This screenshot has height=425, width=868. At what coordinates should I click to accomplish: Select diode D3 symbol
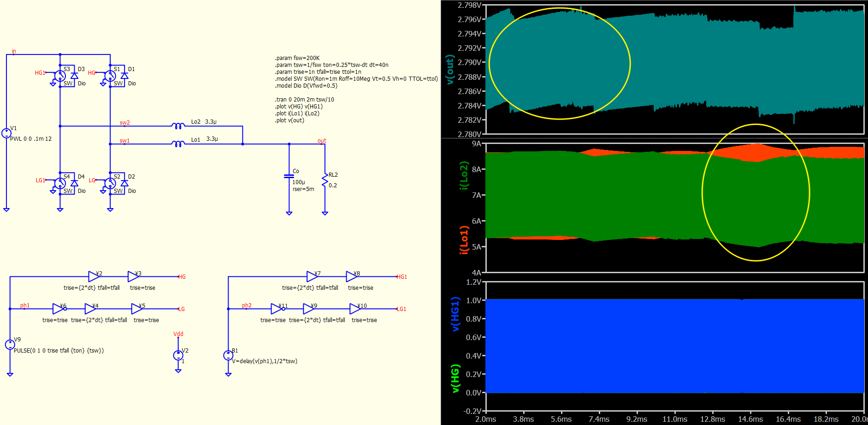pos(74,76)
